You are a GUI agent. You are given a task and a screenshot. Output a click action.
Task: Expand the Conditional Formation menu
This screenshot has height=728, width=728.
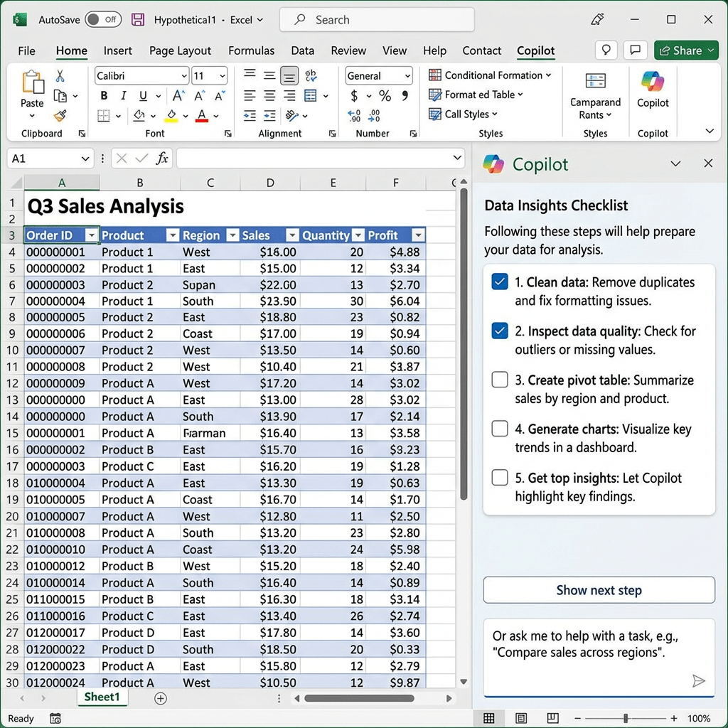pos(491,75)
